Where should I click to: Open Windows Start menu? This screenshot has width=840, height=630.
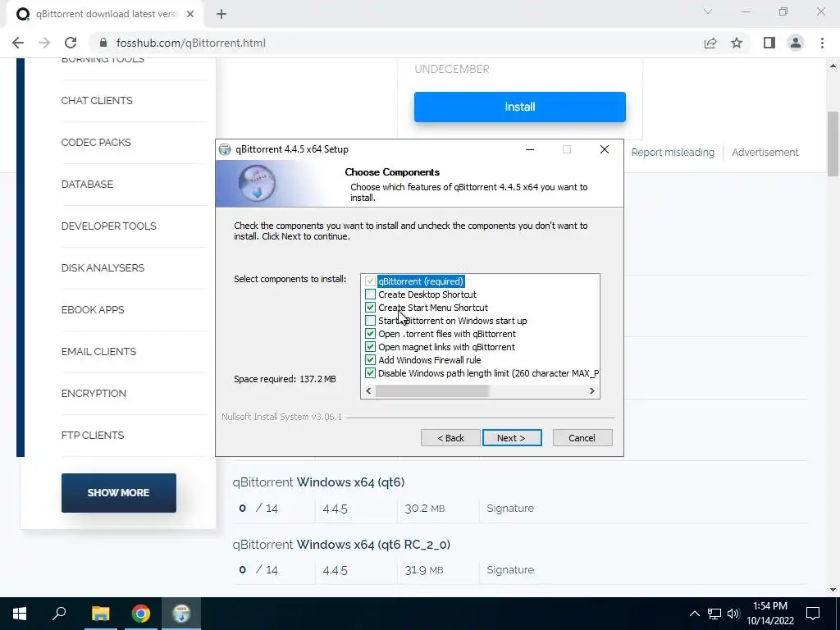pos(20,614)
